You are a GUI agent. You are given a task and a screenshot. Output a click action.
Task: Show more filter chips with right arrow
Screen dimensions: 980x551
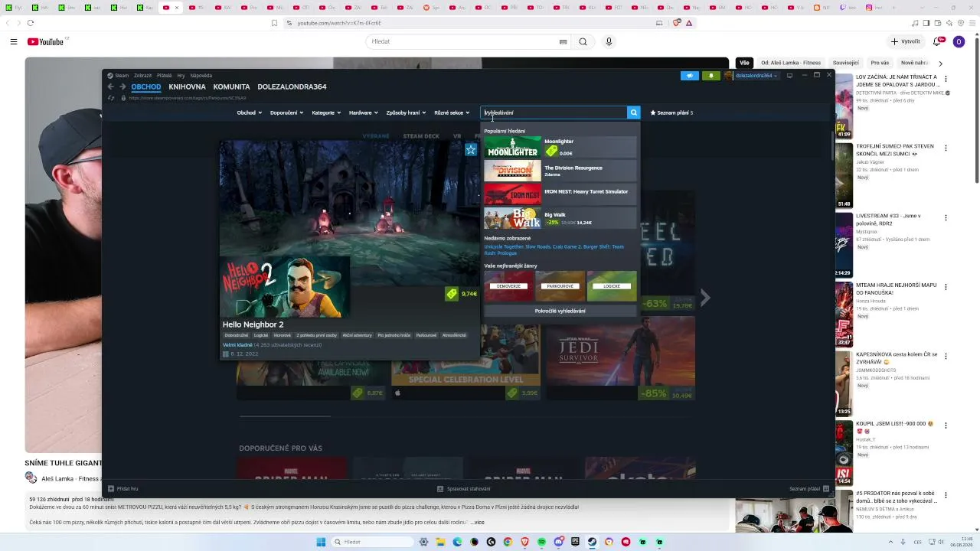click(x=940, y=64)
